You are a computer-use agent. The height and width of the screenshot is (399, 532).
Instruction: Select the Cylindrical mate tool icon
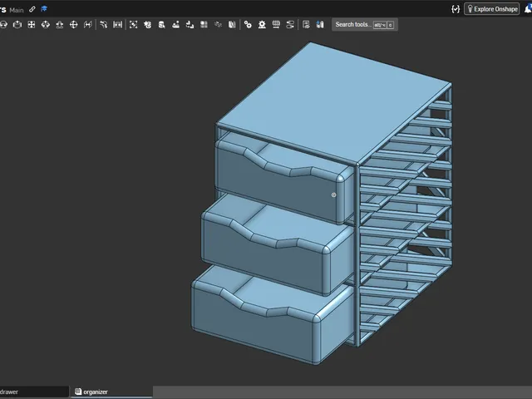pyautogui.click(x=17, y=24)
